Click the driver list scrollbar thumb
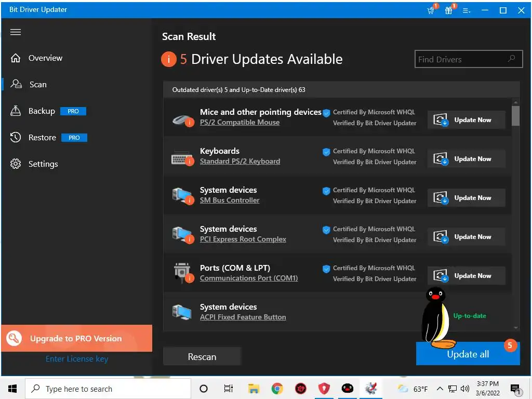Screen dimensions: 532x399 [x=516, y=116]
